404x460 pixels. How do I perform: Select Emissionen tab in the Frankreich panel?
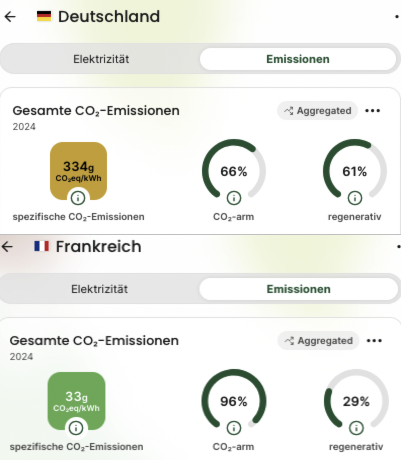coord(299,289)
